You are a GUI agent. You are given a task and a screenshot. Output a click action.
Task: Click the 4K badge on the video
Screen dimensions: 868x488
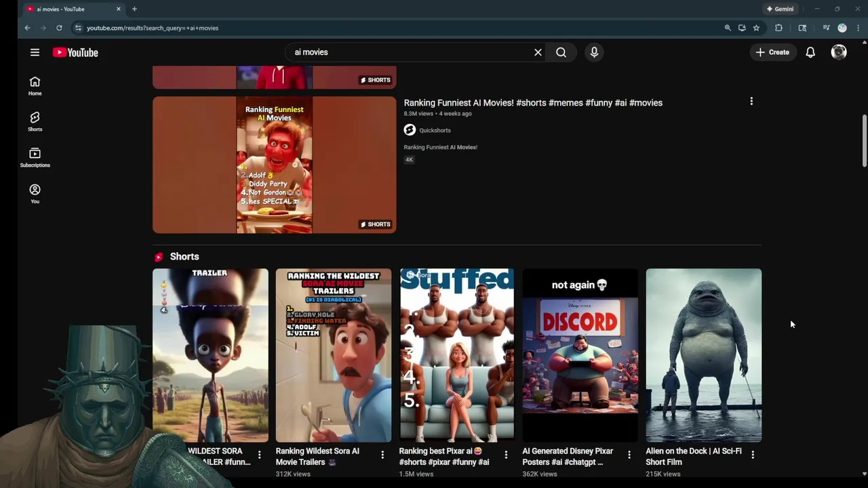(x=409, y=159)
